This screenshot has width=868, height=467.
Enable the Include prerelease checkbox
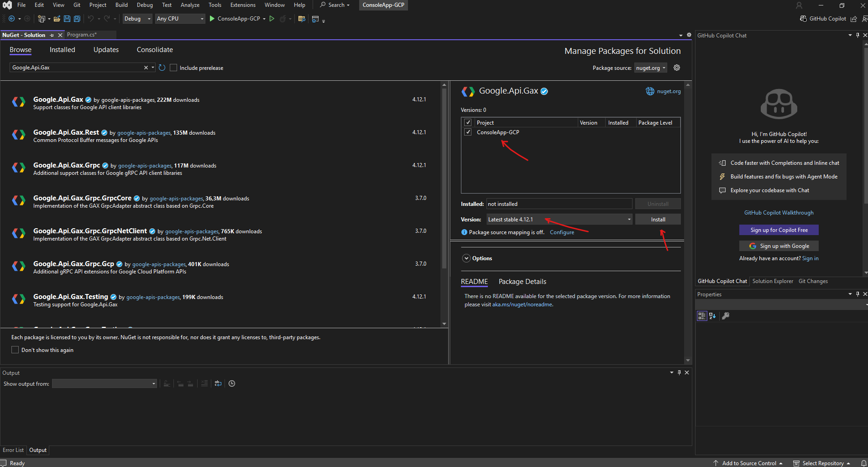(173, 68)
